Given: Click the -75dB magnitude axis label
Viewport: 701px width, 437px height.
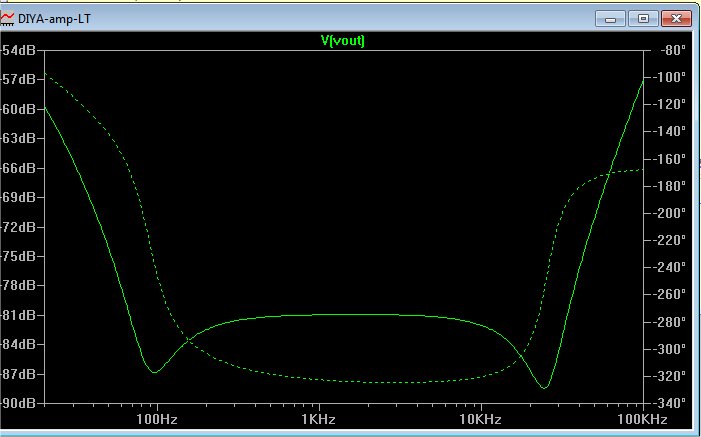Looking at the screenshot, I should pyautogui.click(x=18, y=256).
